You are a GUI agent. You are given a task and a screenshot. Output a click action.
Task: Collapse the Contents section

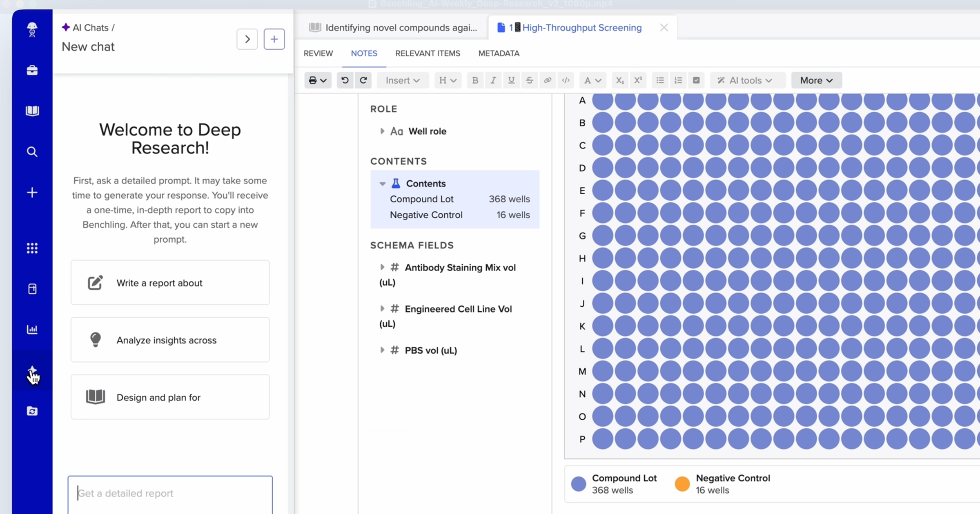[x=382, y=184]
